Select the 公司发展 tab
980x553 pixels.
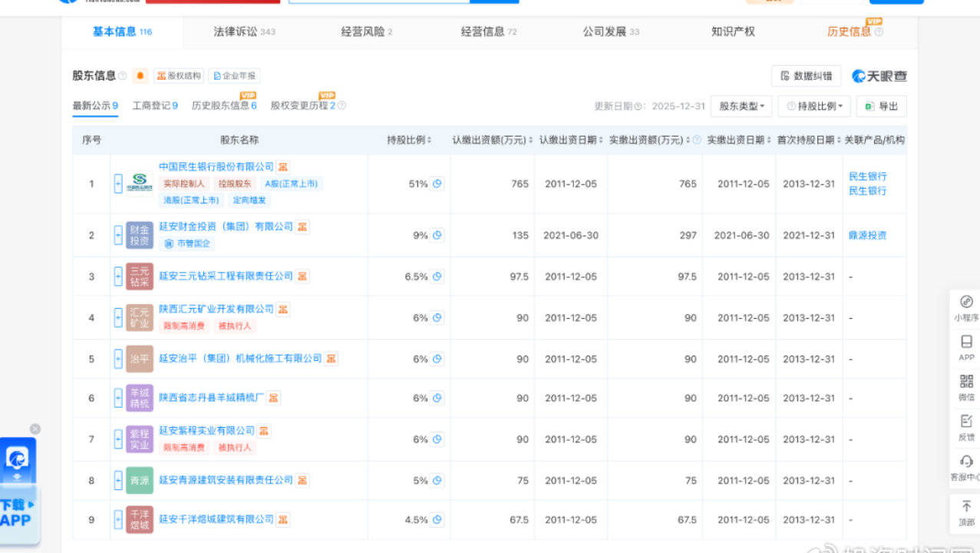coord(611,31)
